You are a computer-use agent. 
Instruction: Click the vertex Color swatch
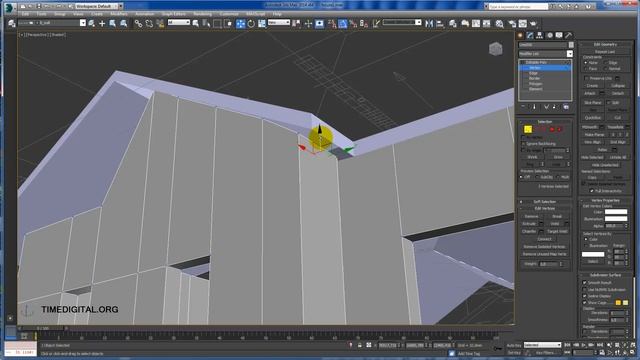tap(616, 212)
